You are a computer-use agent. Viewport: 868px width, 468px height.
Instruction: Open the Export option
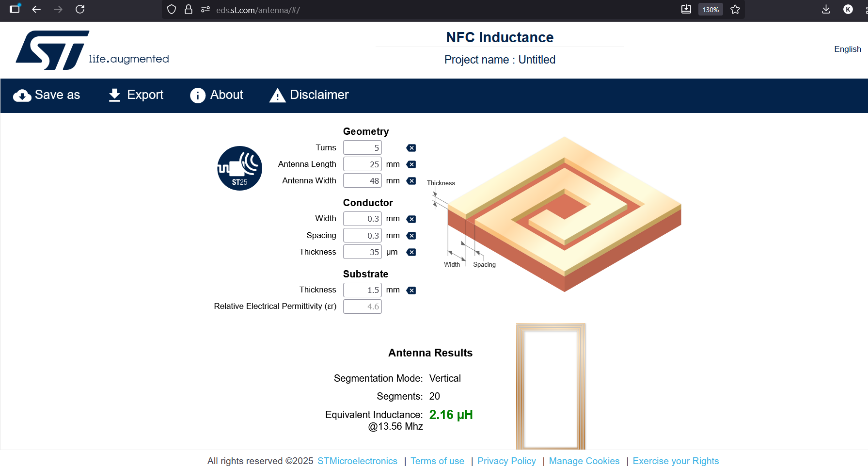point(136,95)
